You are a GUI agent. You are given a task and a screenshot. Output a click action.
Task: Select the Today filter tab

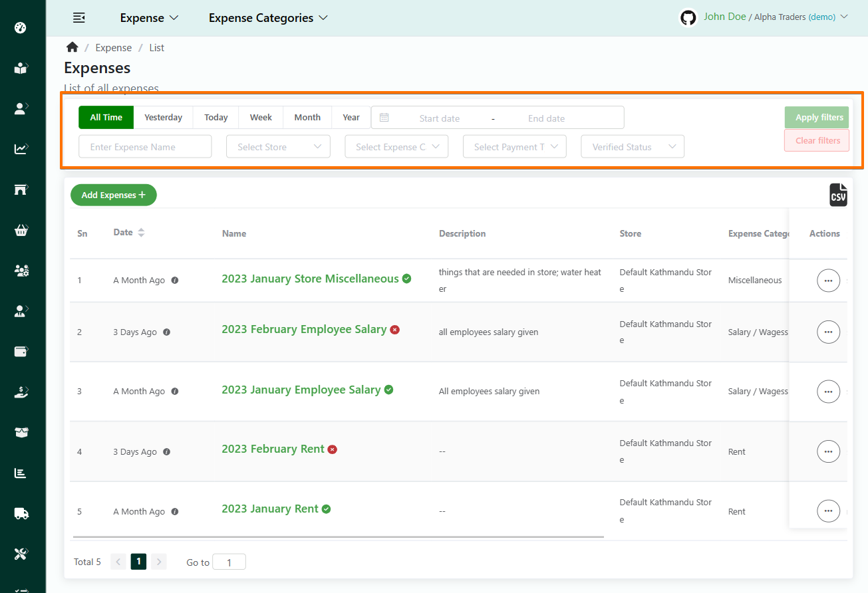tap(216, 118)
